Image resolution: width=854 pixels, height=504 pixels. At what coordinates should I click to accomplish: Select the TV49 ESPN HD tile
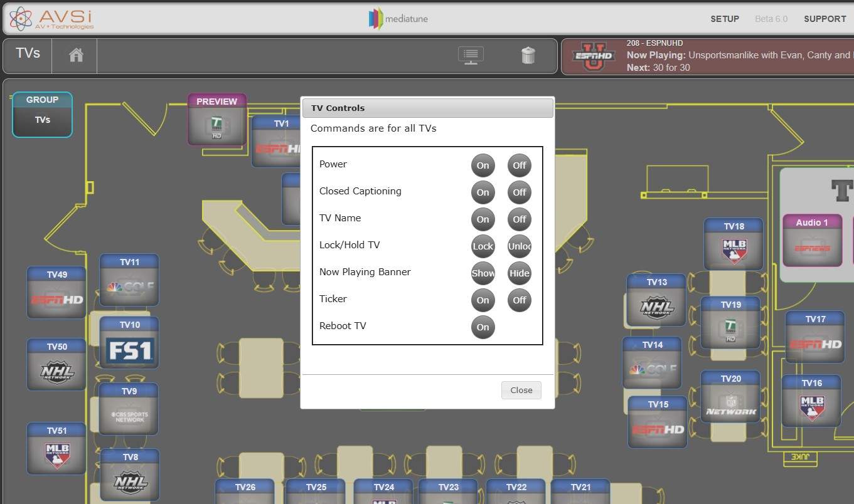click(56, 293)
